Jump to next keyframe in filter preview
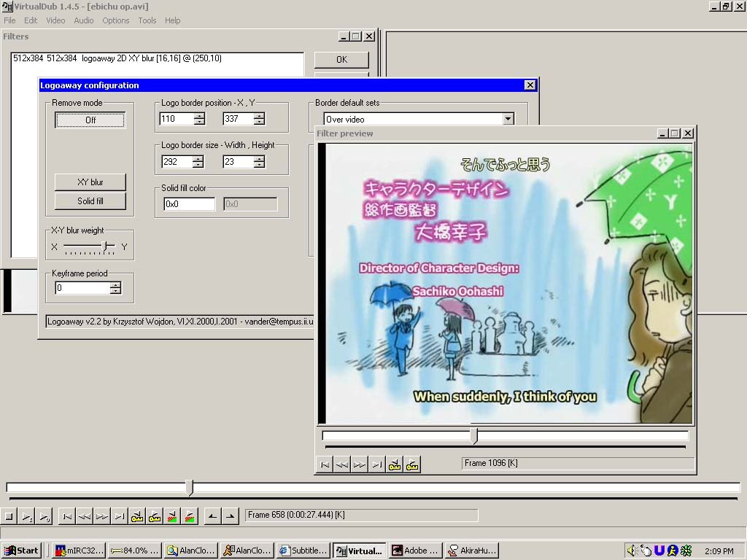Screen dimensions: 747x560 pos(412,464)
